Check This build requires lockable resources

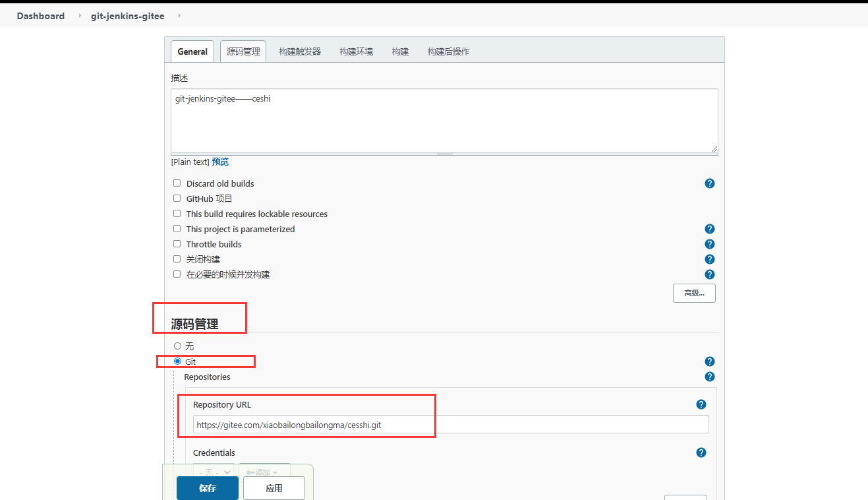[x=177, y=214]
